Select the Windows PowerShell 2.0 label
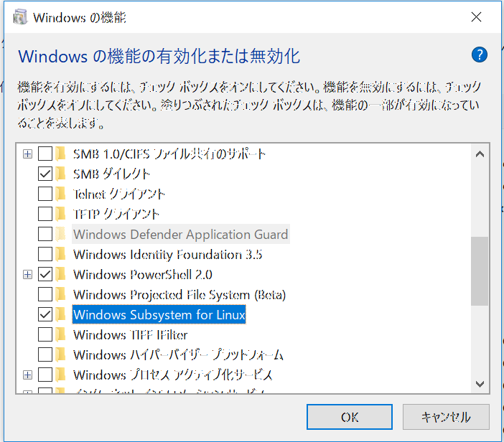504x442 pixels. 143,274
